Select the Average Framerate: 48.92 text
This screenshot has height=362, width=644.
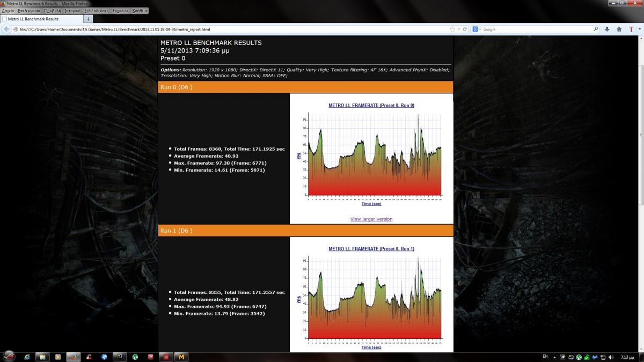tap(206, 156)
